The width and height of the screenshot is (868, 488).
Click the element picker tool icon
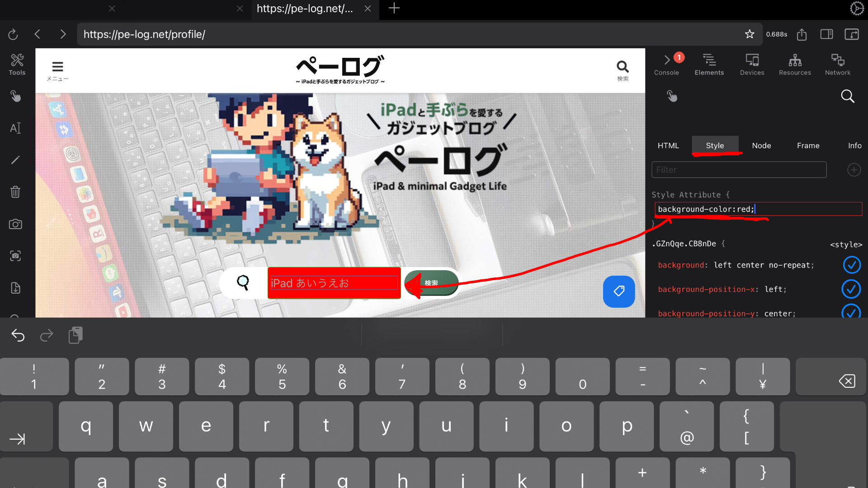pos(672,96)
